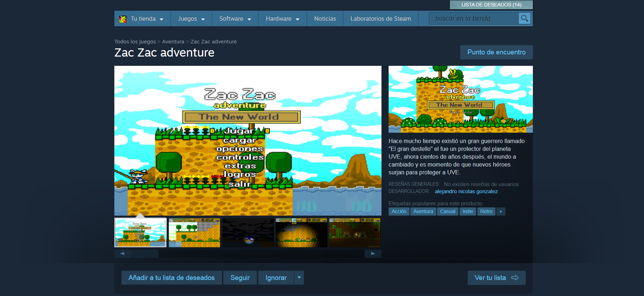Viewport: 644px width, 296px height.
Task: Open the Ignorar options dropdown arrow
Action: (299, 277)
